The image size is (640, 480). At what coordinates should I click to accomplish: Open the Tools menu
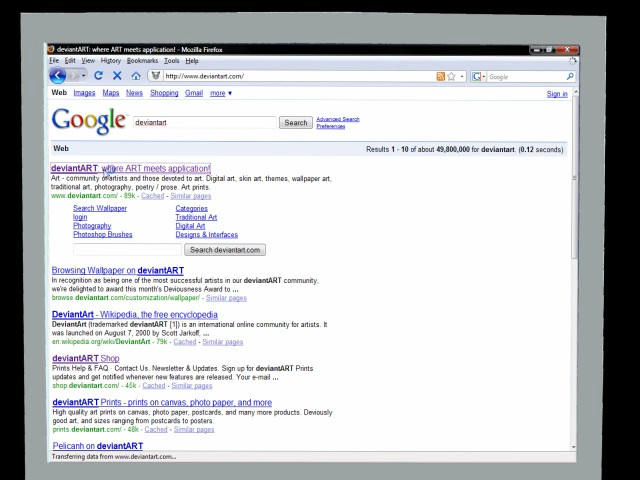[x=171, y=61]
